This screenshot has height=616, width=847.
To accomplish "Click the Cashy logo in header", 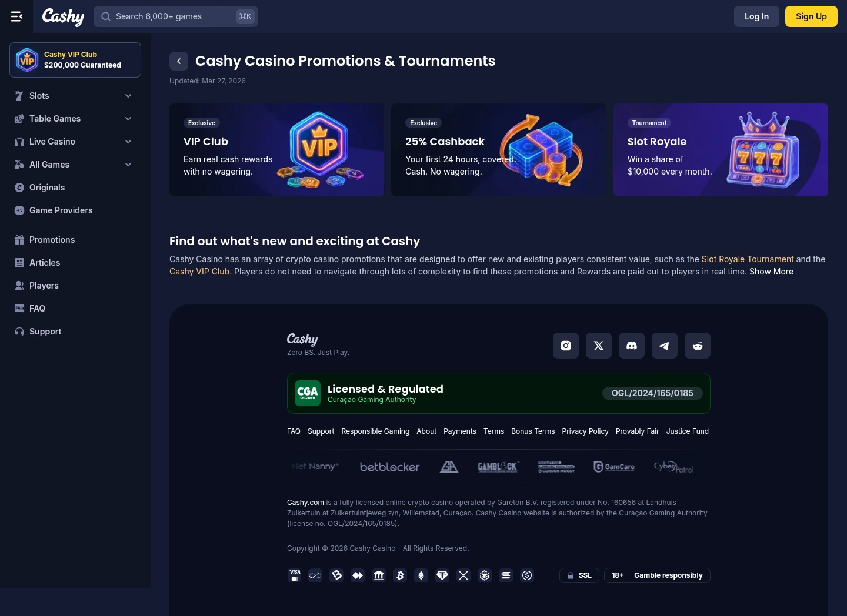I will tap(63, 16).
